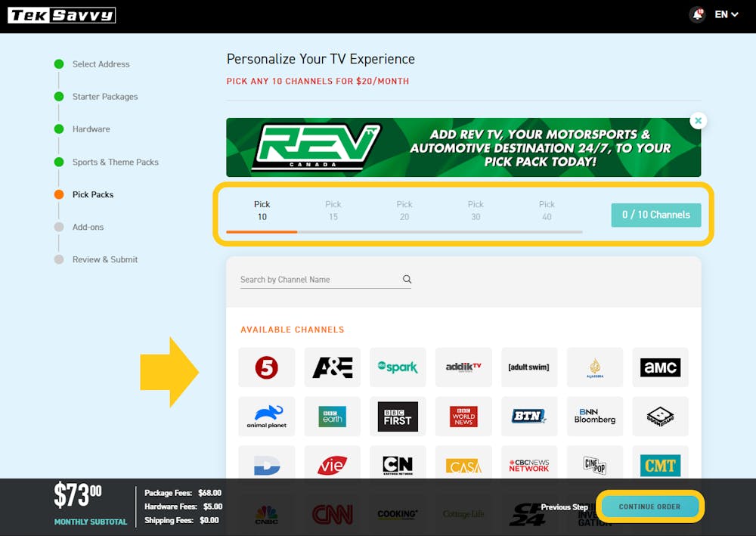Click the $73.00 monthly subtotal amount
Screen dimensions: 756x536
click(78, 495)
